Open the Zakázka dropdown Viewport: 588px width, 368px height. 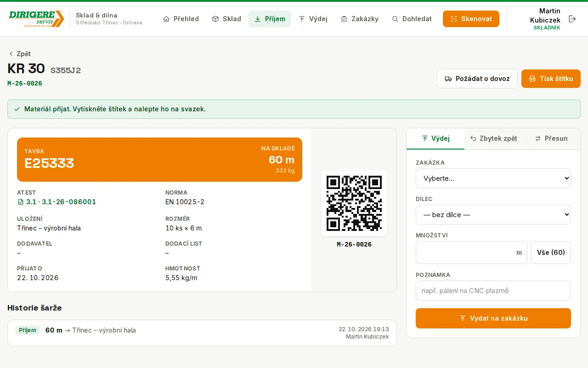coord(493,178)
